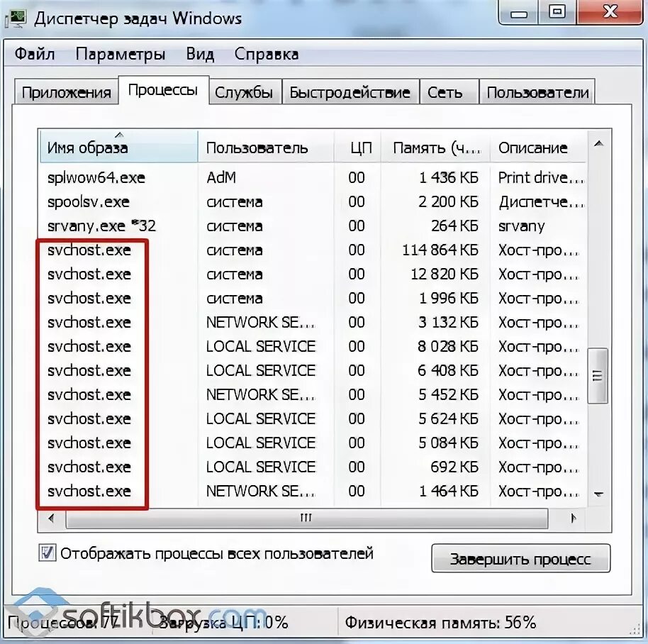Click the Завершить процесс button

point(520,558)
